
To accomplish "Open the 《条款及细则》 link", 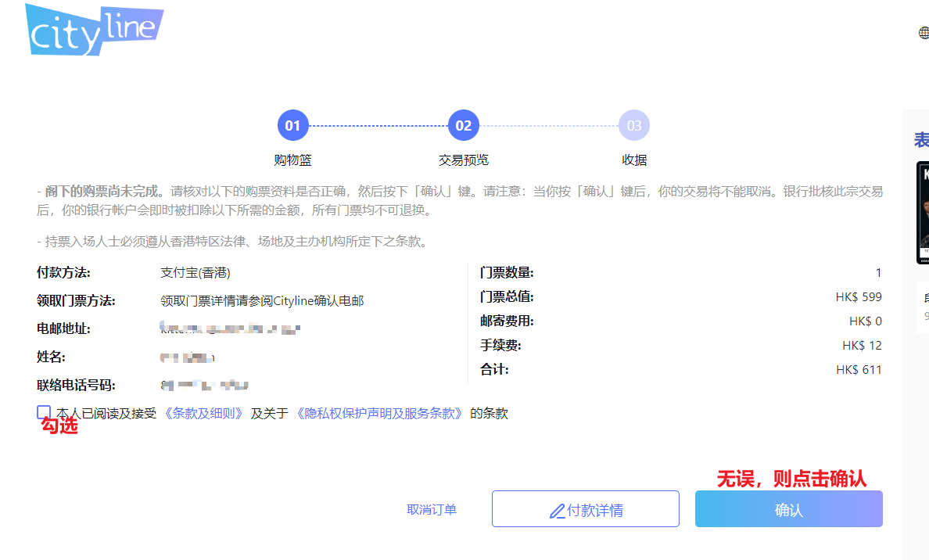I will [203, 413].
